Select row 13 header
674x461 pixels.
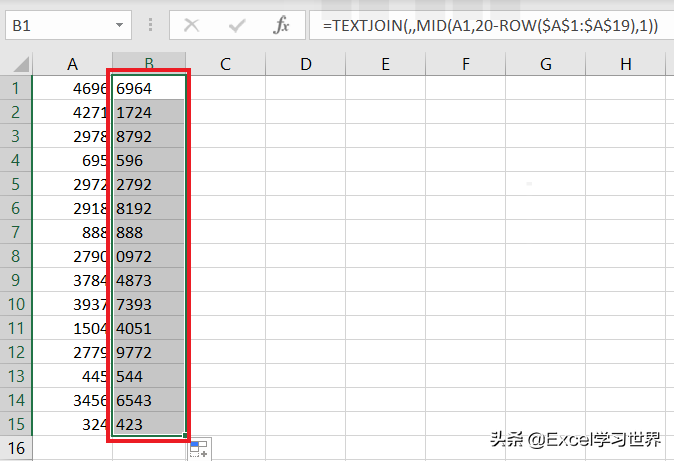(16, 376)
